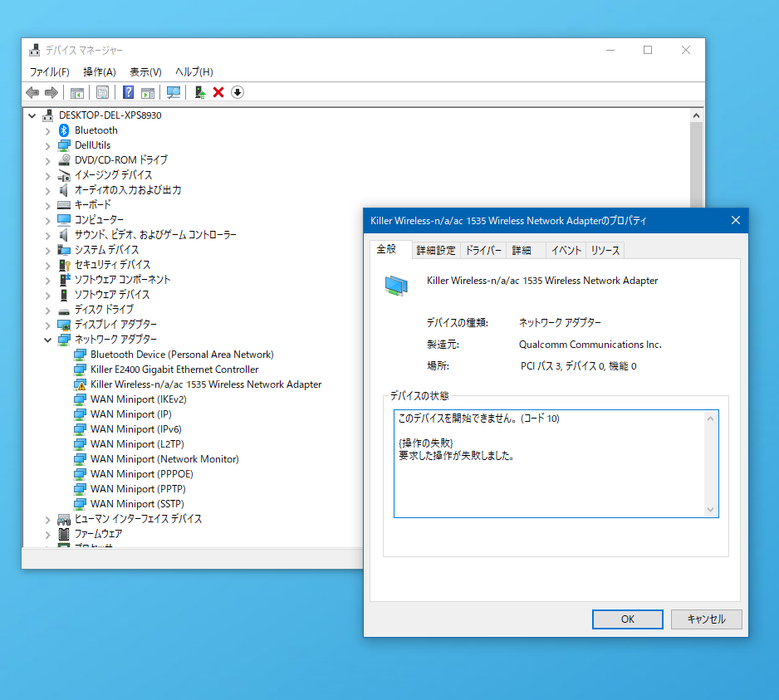The image size is (779, 700).
Task: Switch to the リソース tab
Action: (605, 251)
